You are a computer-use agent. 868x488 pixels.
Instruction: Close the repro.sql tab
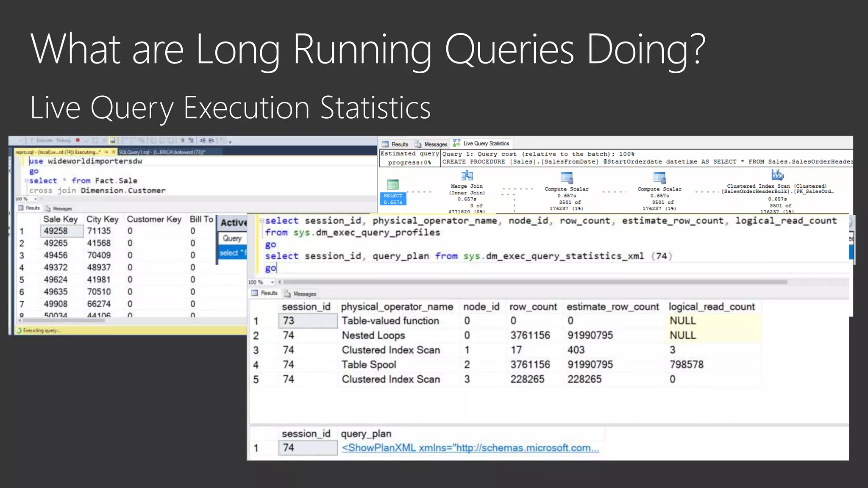[x=113, y=152]
